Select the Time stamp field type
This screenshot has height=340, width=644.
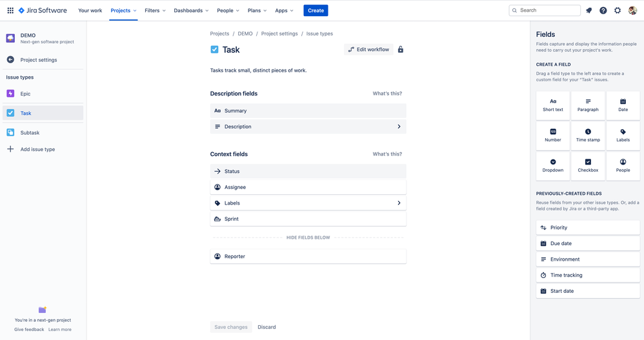[x=588, y=136]
